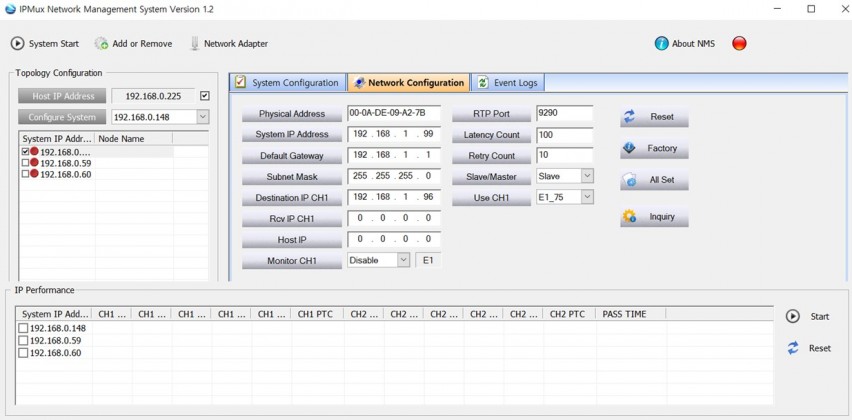Viewport: 852px width, 420px height.
Task: Click the Network Adapter plug icon
Action: tap(195, 43)
